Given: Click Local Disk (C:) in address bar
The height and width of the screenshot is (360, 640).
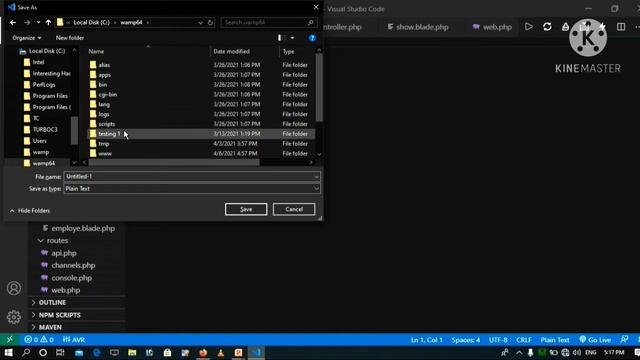Looking at the screenshot, I should point(91,22).
